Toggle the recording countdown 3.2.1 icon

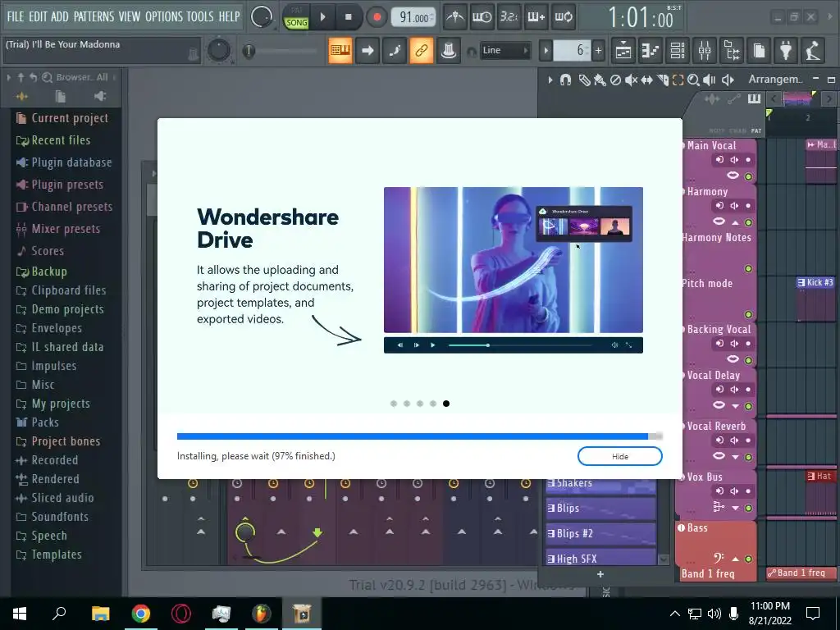tap(509, 17)
